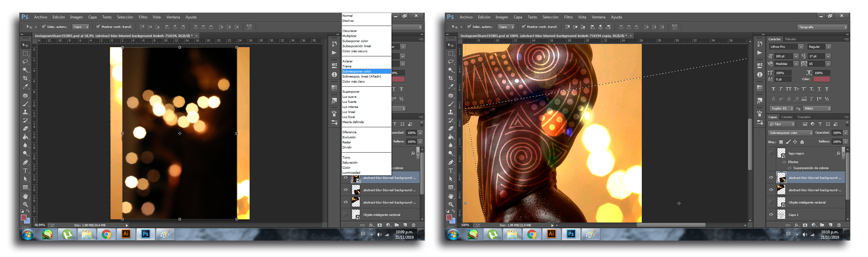Image resolution: width=868 pixels, height=257 pixels.
Task: Open Regular font style dropdown
Action: [828, 47]
